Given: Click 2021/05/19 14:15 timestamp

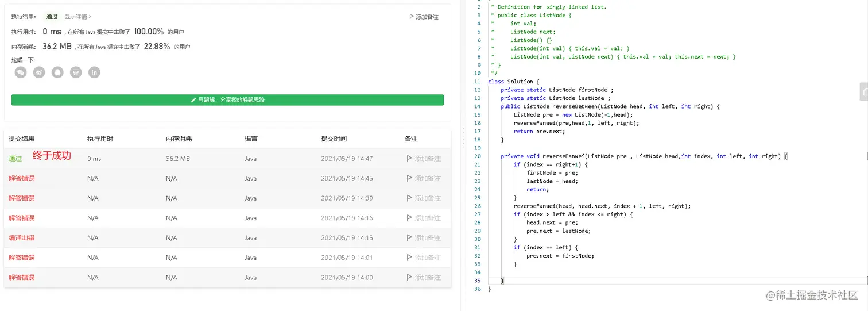Looking at the screenshot, I should click(347, 238).
